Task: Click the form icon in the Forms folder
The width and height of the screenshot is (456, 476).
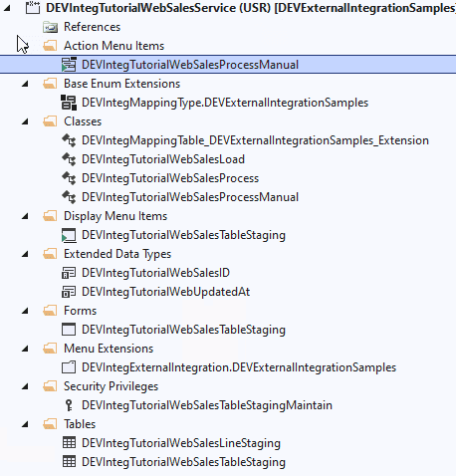Action: 69,330
